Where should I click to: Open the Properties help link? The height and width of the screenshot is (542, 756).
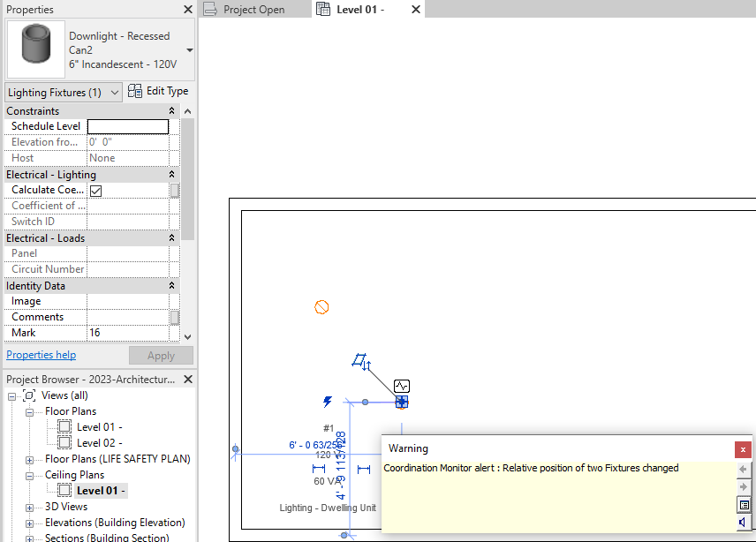(41, 354)
